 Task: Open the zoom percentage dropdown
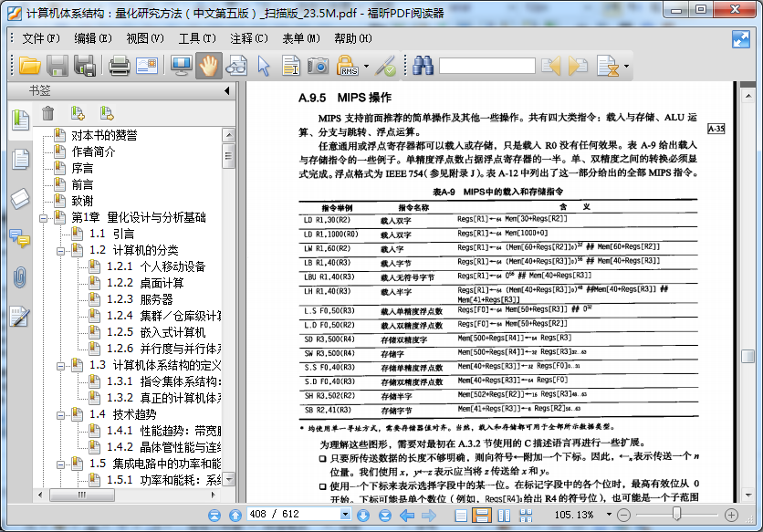pyautogui.click(x=608, y=515)
